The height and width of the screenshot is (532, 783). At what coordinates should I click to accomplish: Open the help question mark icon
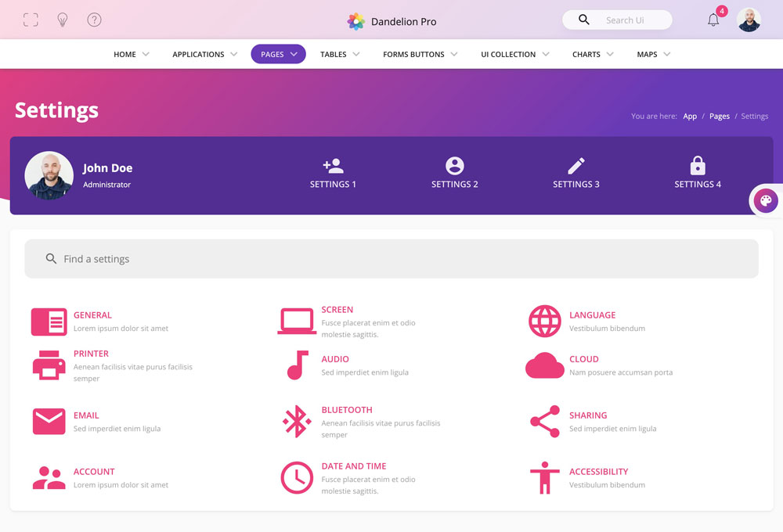(x=94, y=20)
